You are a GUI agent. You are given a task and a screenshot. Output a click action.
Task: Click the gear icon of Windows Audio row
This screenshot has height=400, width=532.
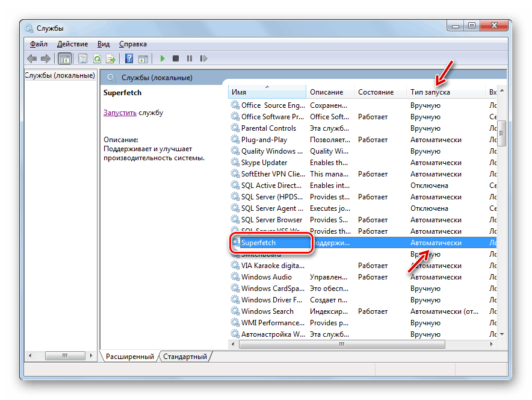pyautogui.click(x=235, y=277)
